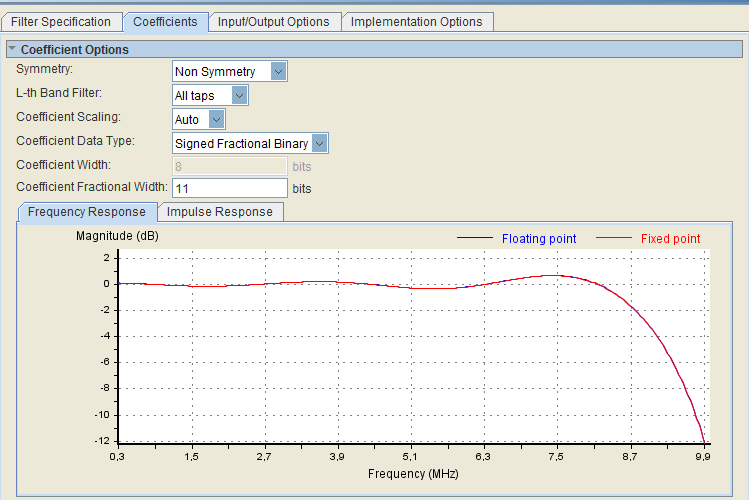Switch to the Filter Specification tab

[x=61, y=22]
